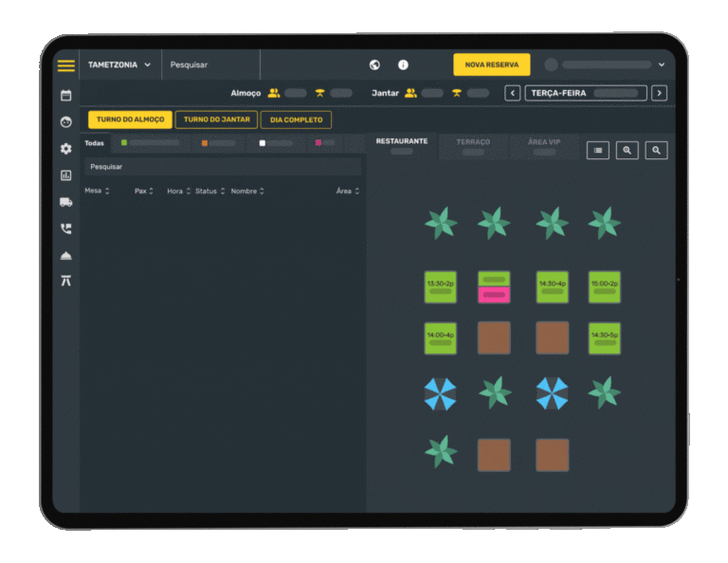
Task: Expand the Tametzonia restaurant dropdown
Action: [119, 64]
